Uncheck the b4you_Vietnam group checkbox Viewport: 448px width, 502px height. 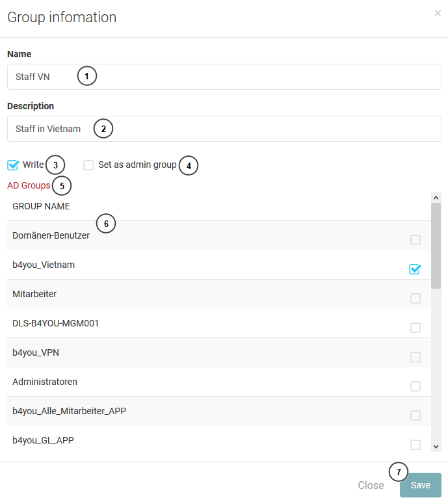click(415, 269)
